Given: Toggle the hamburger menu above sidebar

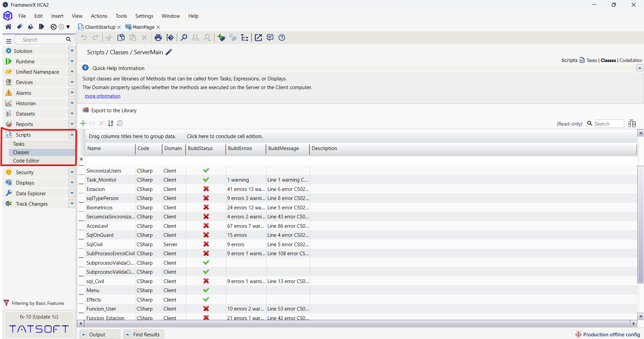Looking at the screenshot, I should click(9, 41).
